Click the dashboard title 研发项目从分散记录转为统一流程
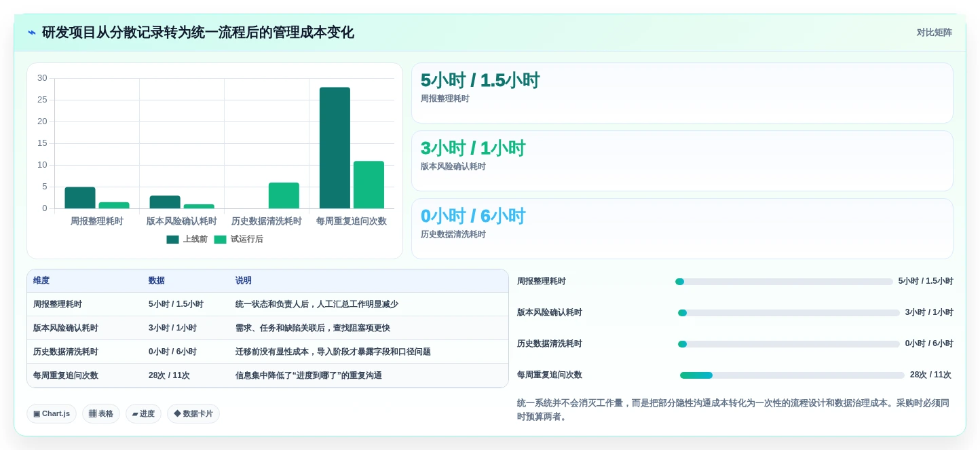Image resolution: width=980 pixels, height=450 pixels. click(x=197, y=33)
